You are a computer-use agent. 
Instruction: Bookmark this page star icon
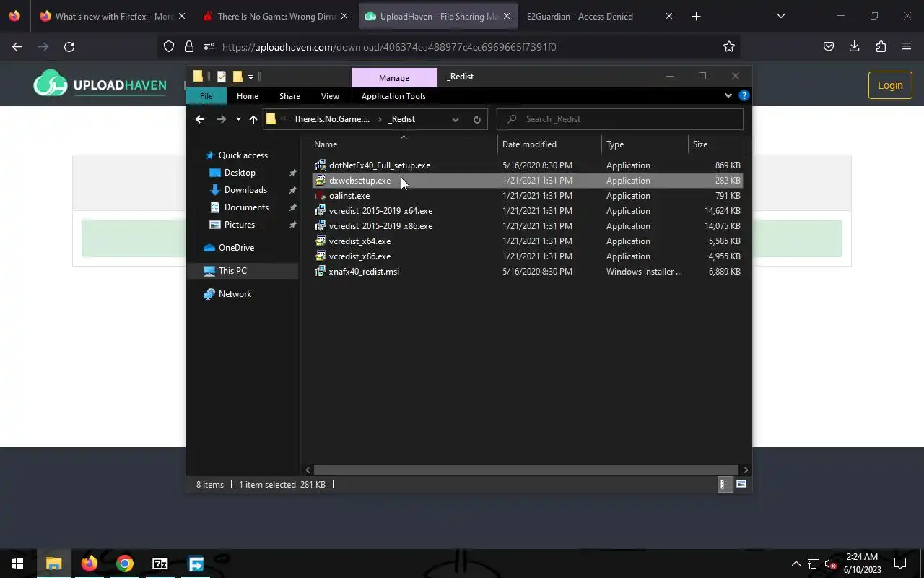(729, 47)
